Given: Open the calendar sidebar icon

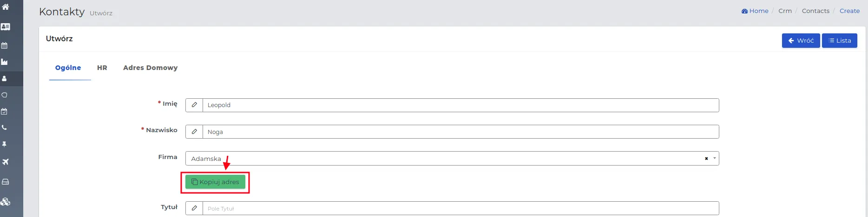Looking at the screenshot, I should [5, 45].
